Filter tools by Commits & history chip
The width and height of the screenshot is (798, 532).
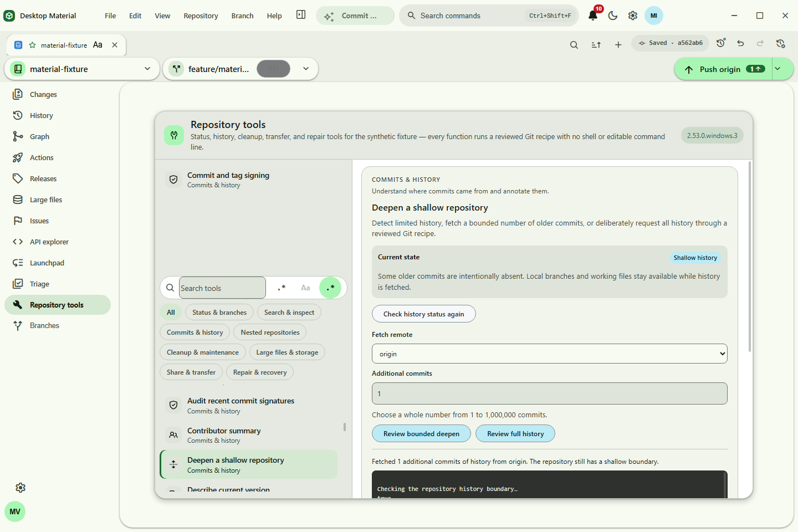pyautogui.click(x=195, y=332)
